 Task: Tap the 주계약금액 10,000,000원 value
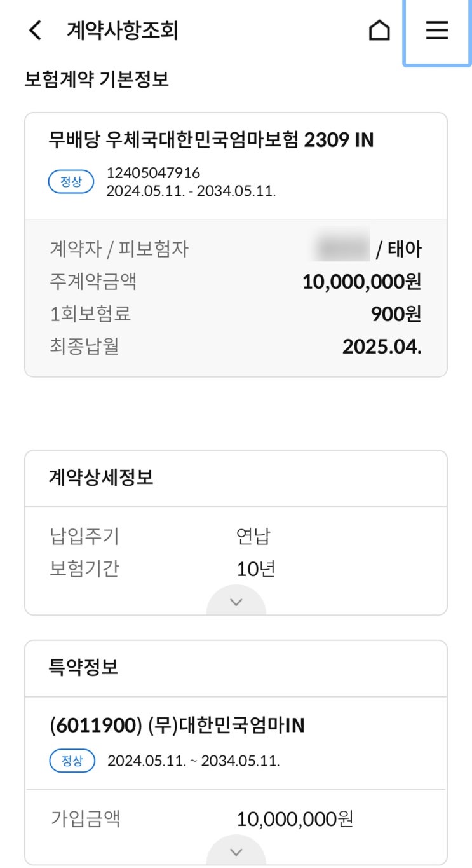(361, 281)
